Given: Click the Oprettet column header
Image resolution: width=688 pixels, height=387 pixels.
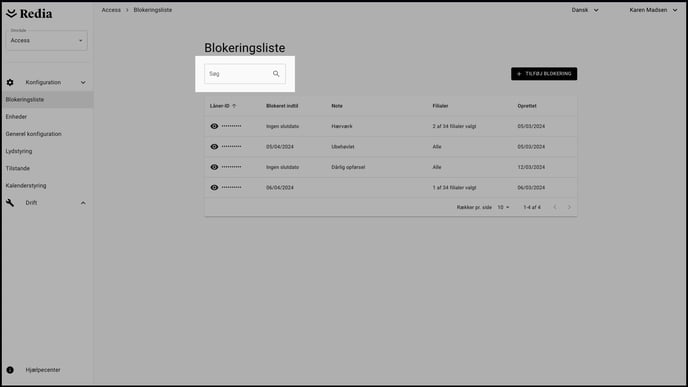Looking at the screenshot, I should 527,106.
